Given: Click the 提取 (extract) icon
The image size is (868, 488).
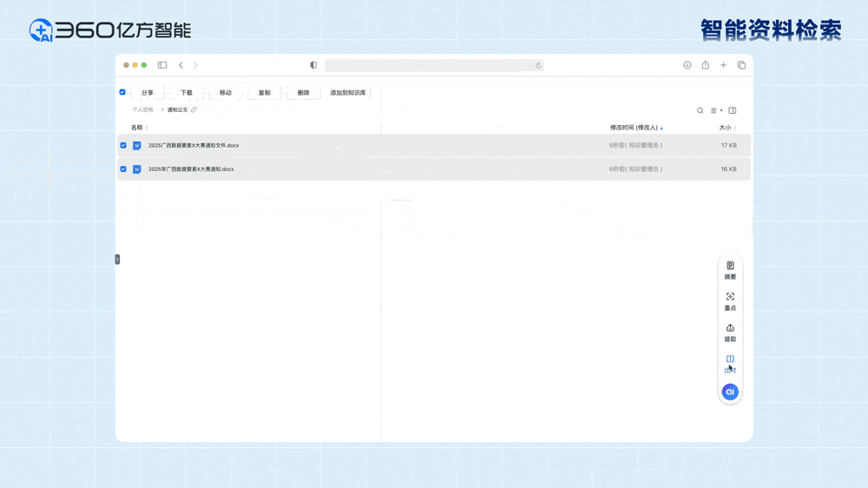Looking at the screenshot, I should coord(730,333).
